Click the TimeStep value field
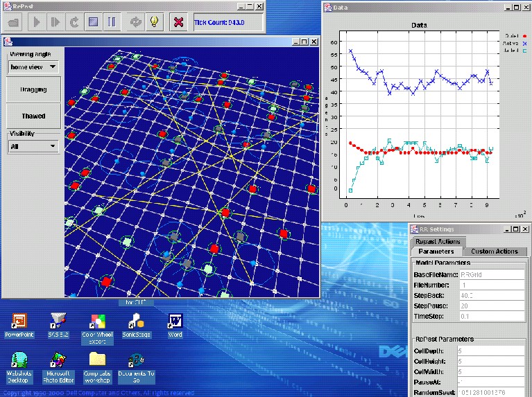The image size is (532, 397). tap(492, 317)
